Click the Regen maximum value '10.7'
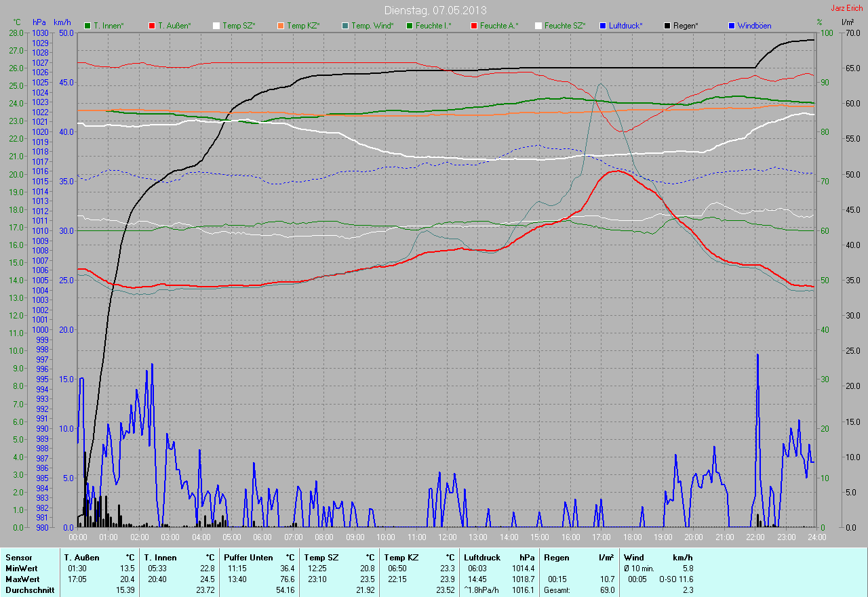Viewport: 868px width, 597px height. click(x=607, y=579)
